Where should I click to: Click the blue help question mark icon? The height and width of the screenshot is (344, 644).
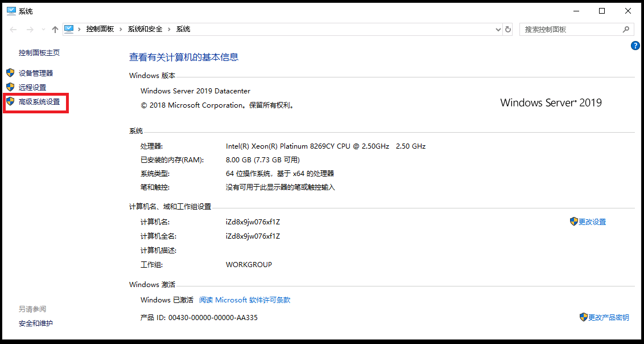(x=635, y=46)
